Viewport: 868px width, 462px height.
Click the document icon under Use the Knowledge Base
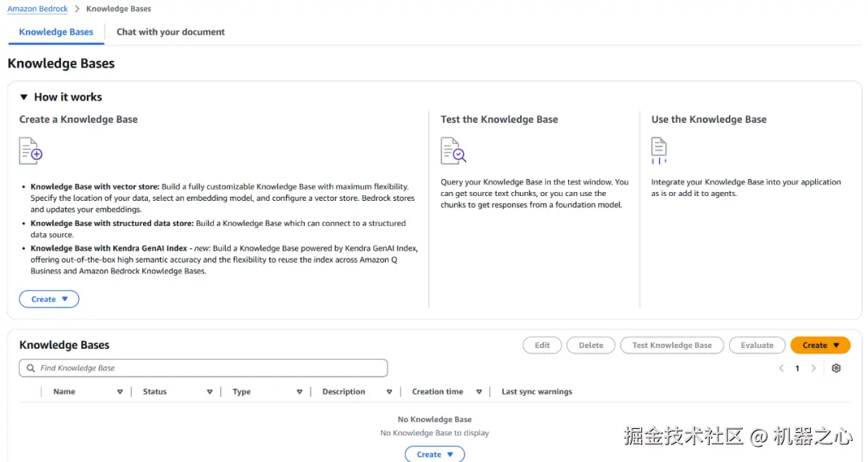pyautogui.click(x=659, y=151)
